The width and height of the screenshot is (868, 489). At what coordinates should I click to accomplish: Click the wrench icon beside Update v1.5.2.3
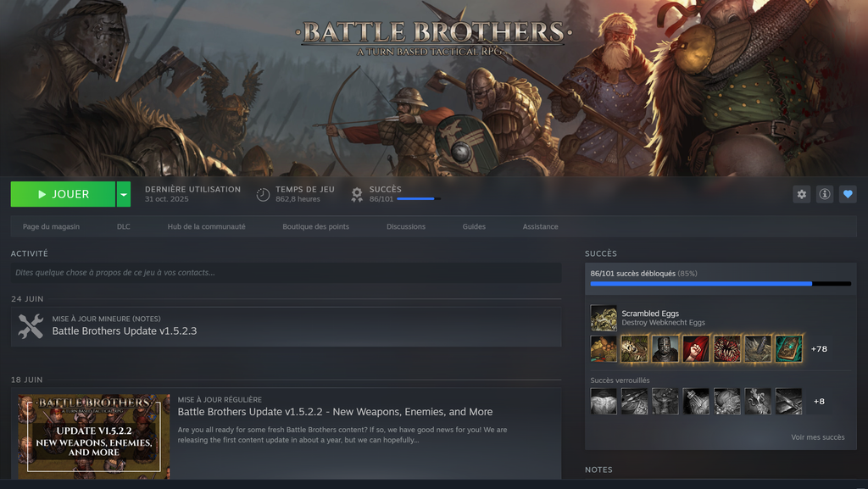(31, 326)
